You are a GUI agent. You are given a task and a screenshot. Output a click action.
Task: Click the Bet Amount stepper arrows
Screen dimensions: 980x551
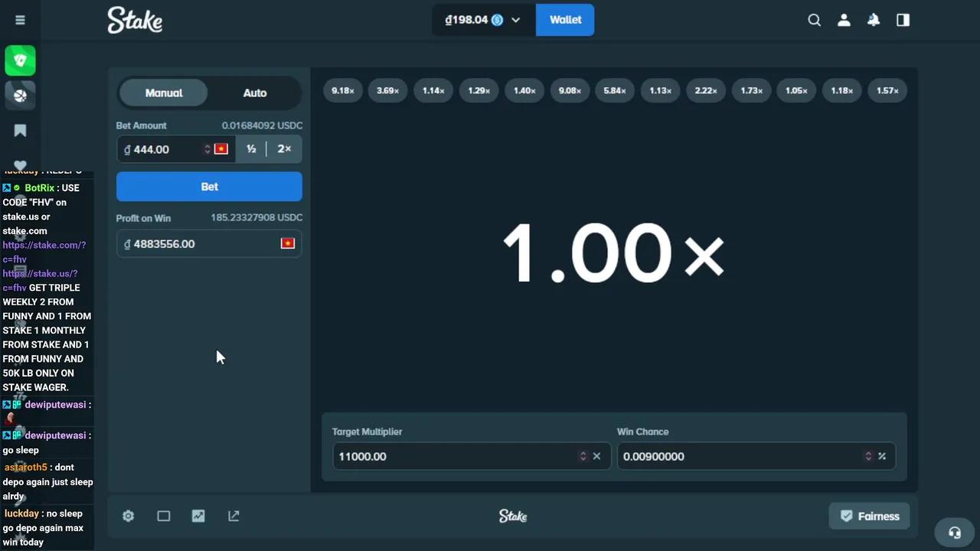point(207,149)
